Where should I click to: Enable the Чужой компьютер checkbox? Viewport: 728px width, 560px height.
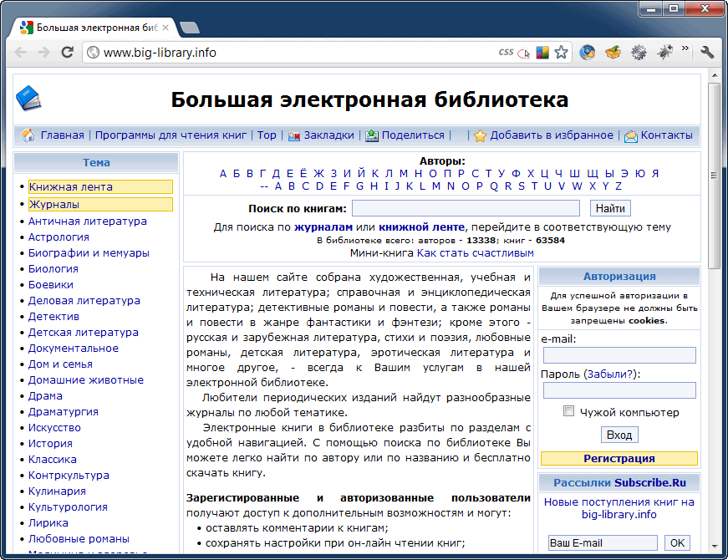click(x=569, y=411)
